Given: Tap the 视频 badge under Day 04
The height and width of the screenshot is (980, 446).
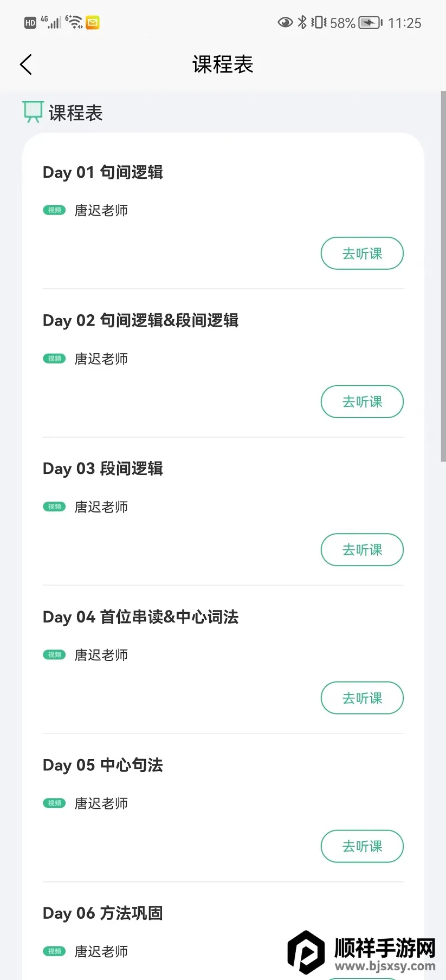Looking at the screenshot, I should [54, 655].
